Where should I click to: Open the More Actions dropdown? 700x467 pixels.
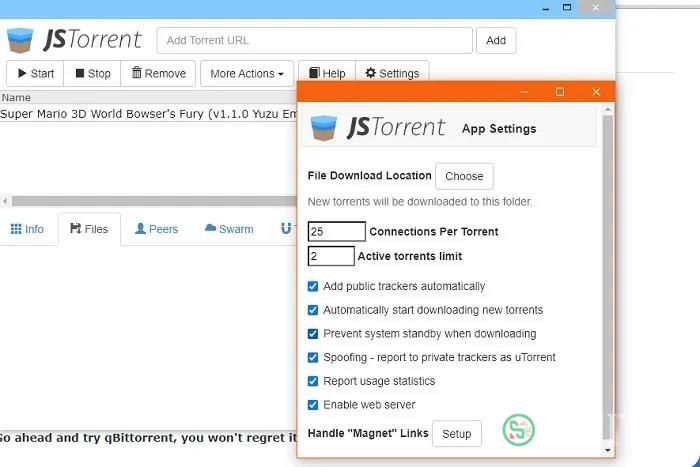pyautogui.click(x=247, y=73)
